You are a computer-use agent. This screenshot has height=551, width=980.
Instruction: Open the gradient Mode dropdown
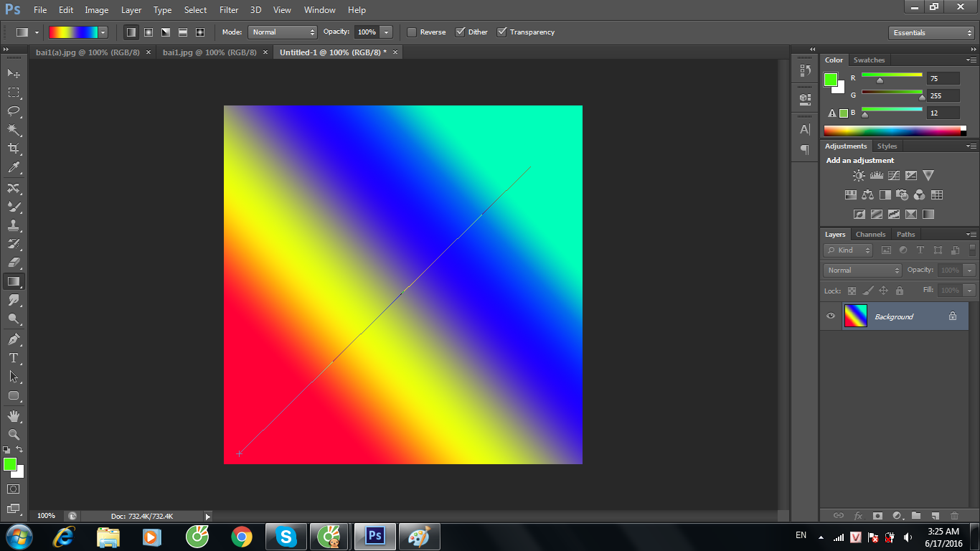click(282, 32)
